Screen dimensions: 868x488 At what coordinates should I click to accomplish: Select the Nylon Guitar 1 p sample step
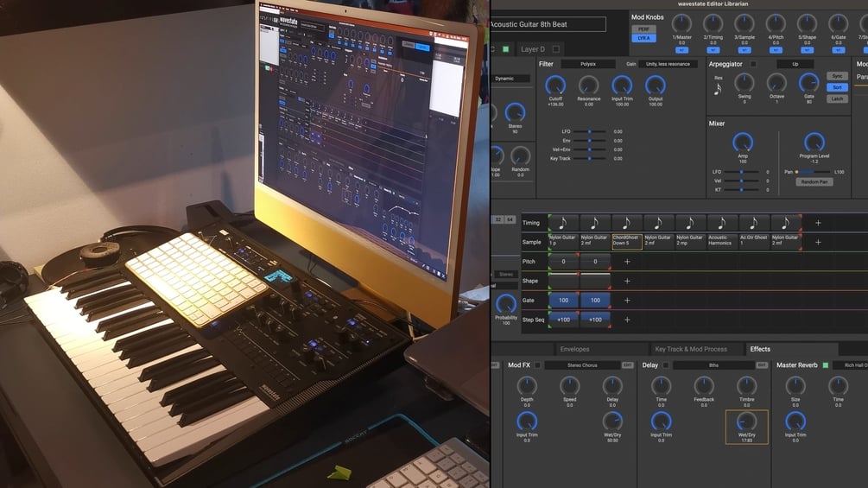click(563, 242)
